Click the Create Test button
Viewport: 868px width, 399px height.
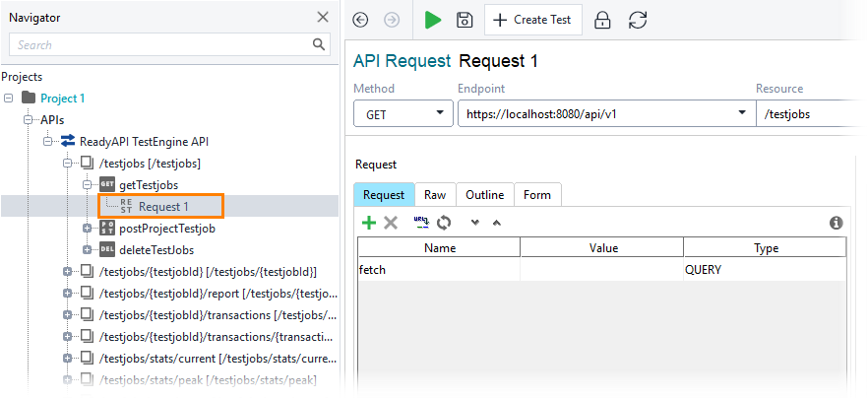532,20
